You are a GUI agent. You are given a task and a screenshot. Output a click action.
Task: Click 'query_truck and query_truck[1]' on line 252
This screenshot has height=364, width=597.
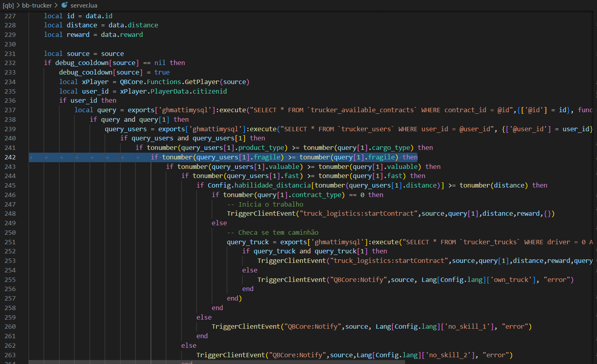tap(310, 251)
